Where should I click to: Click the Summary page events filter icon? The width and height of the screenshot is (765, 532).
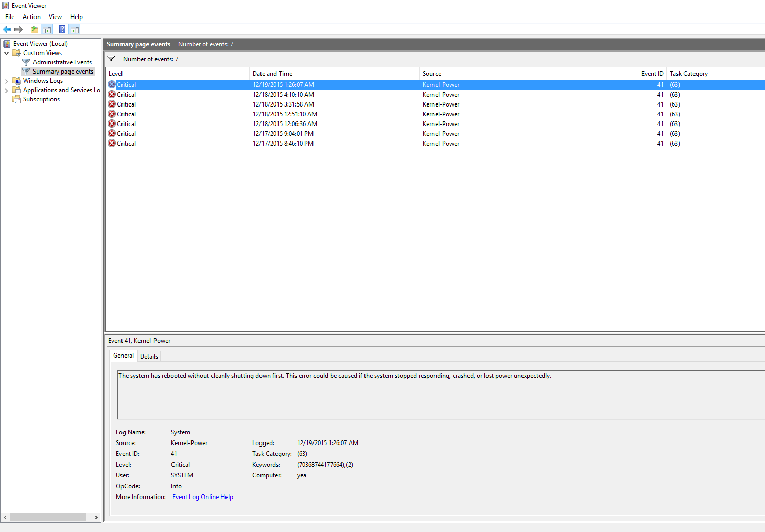[x=26, y=72]
